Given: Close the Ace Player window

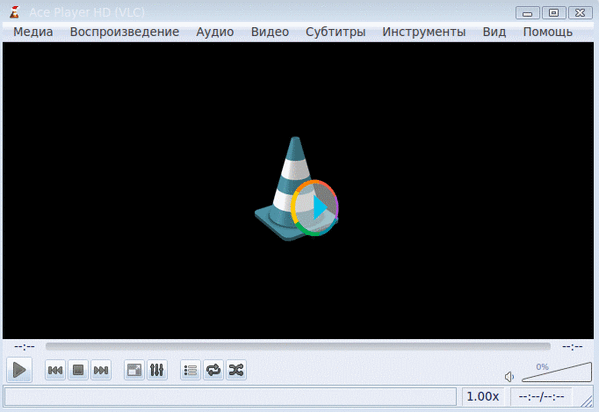Looking at the screenshot, I should click(580, 13).
